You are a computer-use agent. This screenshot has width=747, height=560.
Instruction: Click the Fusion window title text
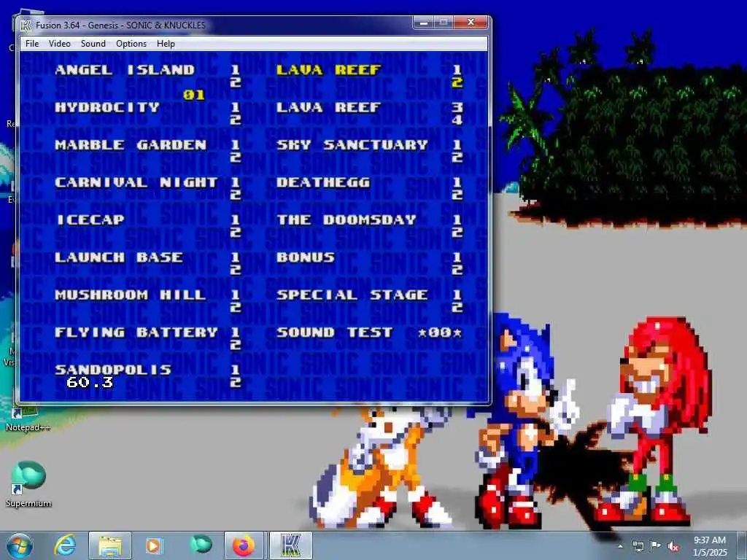point(120,26)
